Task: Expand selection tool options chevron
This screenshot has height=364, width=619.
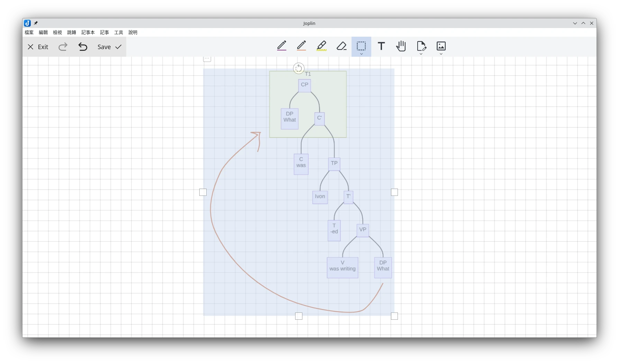Action: point(361,54)
